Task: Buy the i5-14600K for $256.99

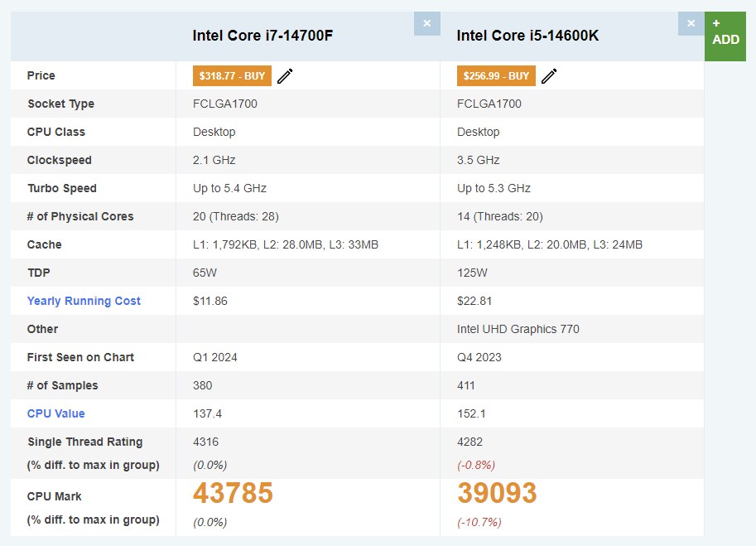Action: coord(496,75)
